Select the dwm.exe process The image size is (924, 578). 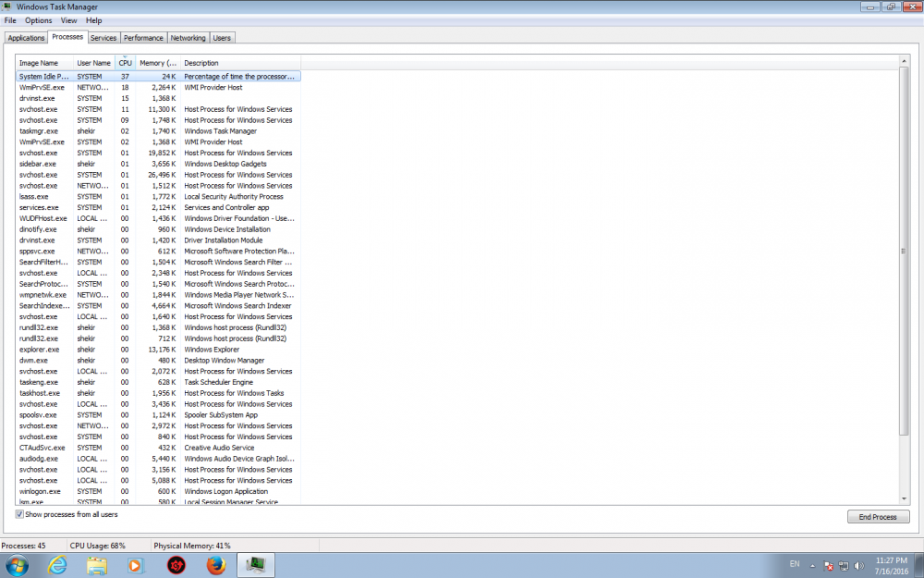coord(158,361)
